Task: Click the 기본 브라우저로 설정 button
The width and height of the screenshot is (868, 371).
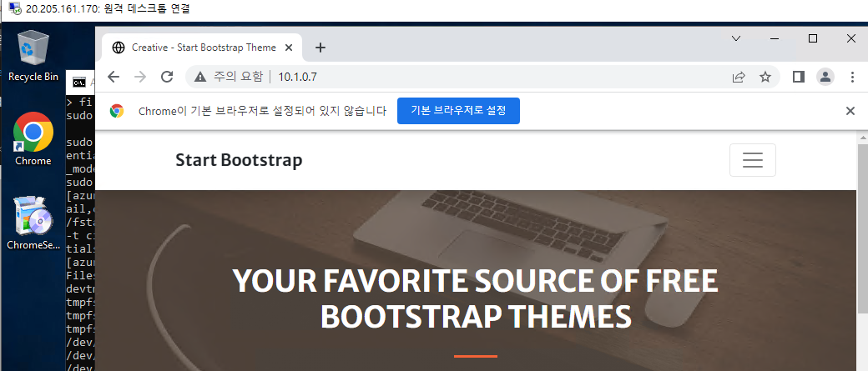Action: pyautogui.click(x=458, y=111)
